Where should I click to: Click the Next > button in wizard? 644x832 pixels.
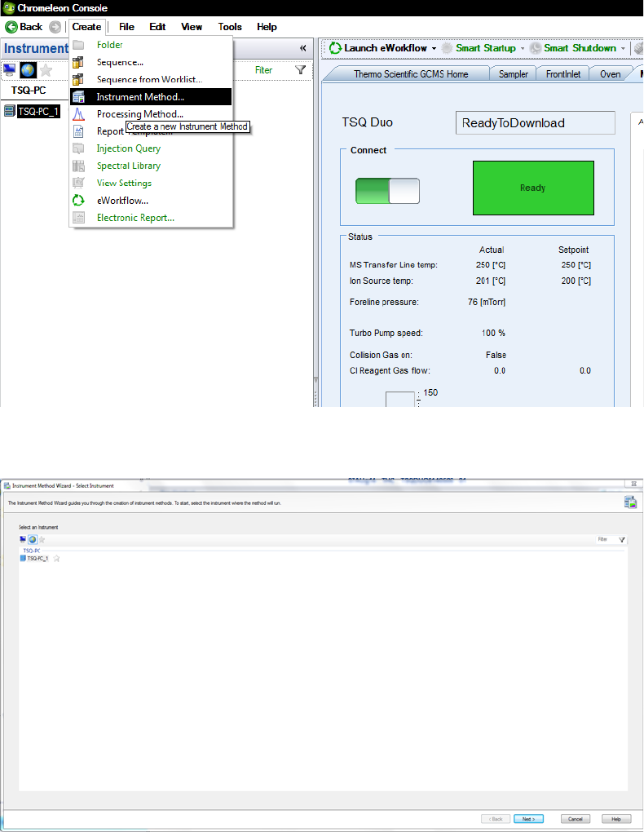pos(528,819)
